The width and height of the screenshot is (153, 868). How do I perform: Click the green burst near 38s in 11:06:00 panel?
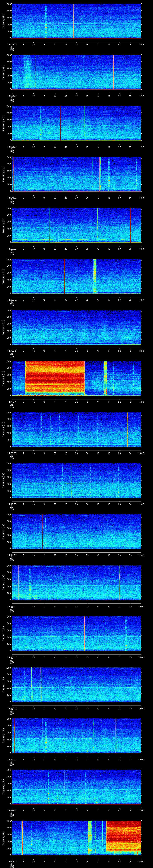[x=95, y=276]
